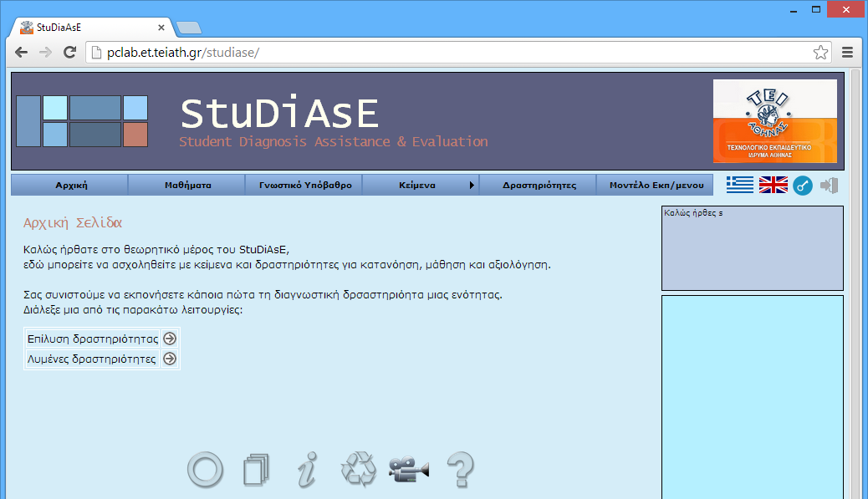Image resolution: width=868 pixels, height=499 pixels.
Task: Click the grey circle icon at bottom
Action: [206, 471]
